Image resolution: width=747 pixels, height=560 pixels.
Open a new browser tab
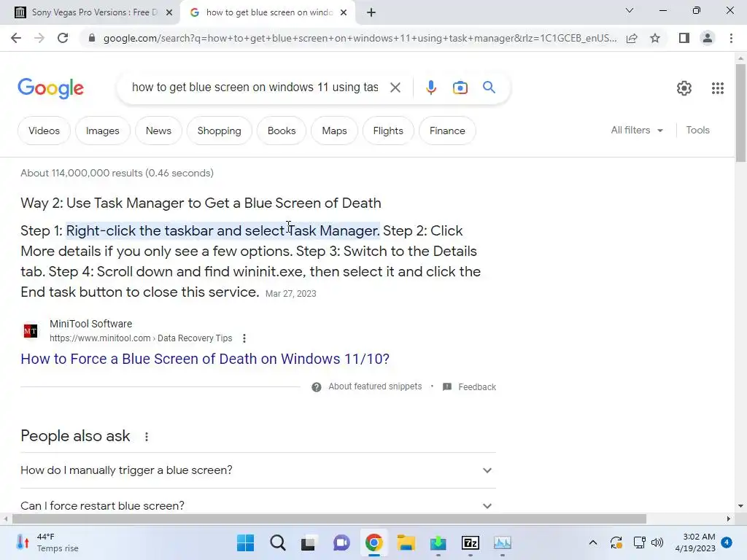pos(371,12)
